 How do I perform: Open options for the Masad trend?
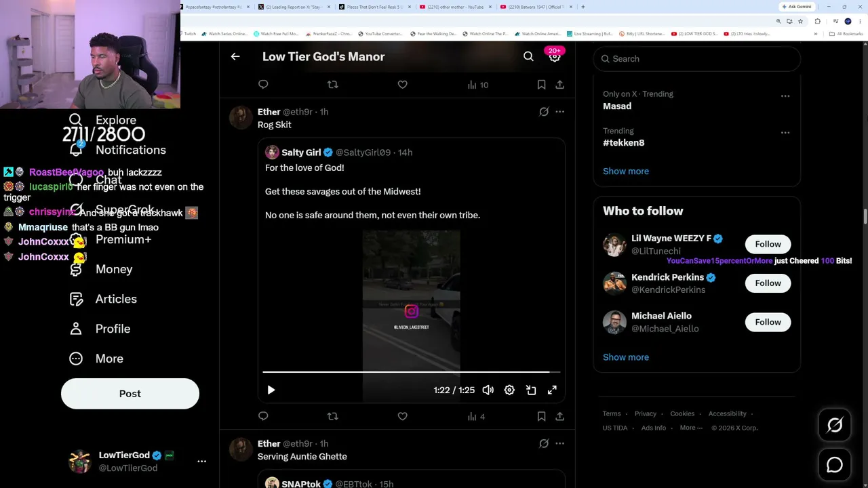pyautogui.click(x=785, y=96)
